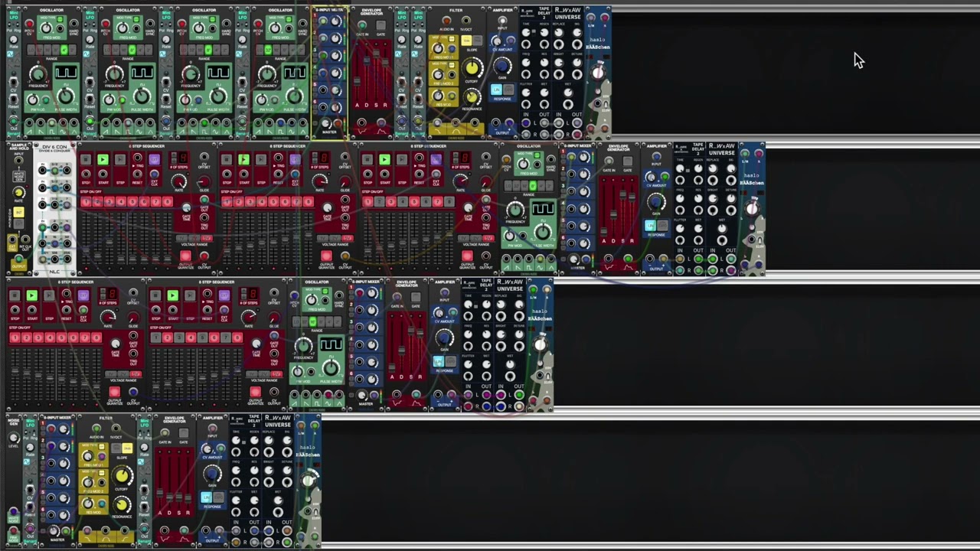Click Noise Gen Level knob

[x=13, y=439]
